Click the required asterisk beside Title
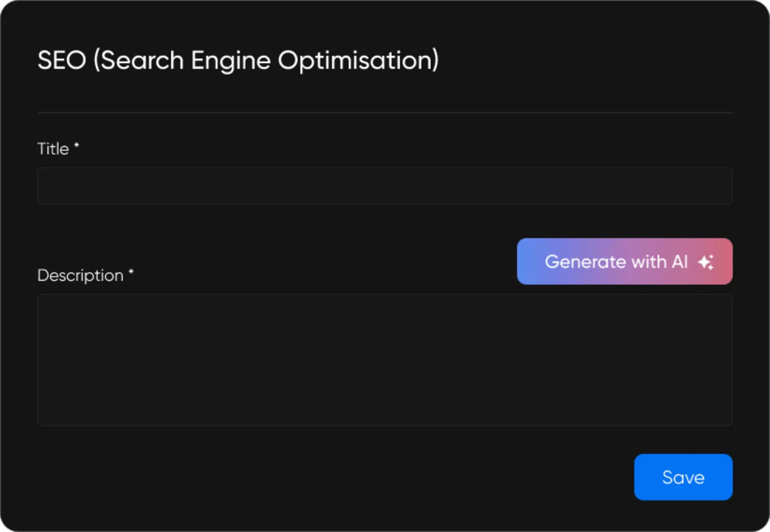Image resolution: width=770 pixels, height=532 pixels. 77,146
